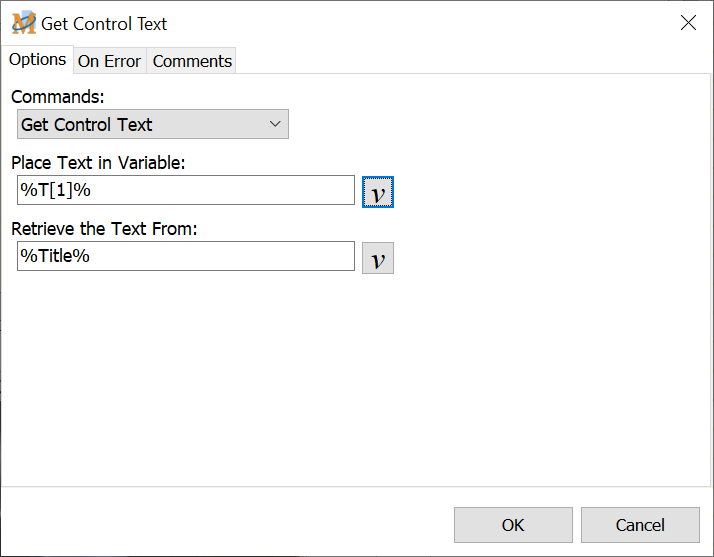Click blank space left of OK button
The width and height of the screenshot is (714, 557).
click(230, 524)
